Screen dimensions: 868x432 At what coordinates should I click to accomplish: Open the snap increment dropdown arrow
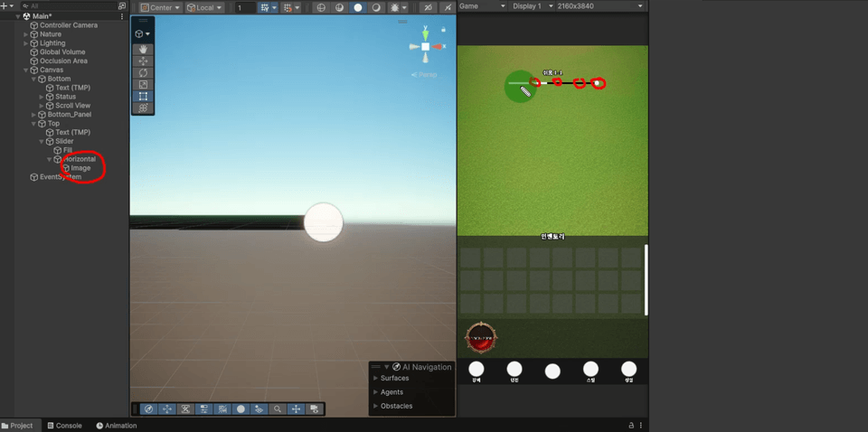click(297, 8)
